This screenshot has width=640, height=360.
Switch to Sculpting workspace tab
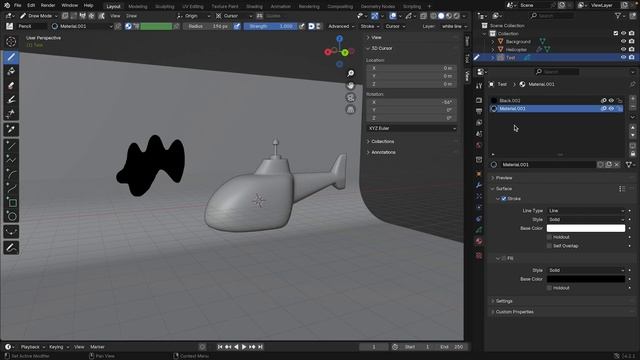pos(164,7)
